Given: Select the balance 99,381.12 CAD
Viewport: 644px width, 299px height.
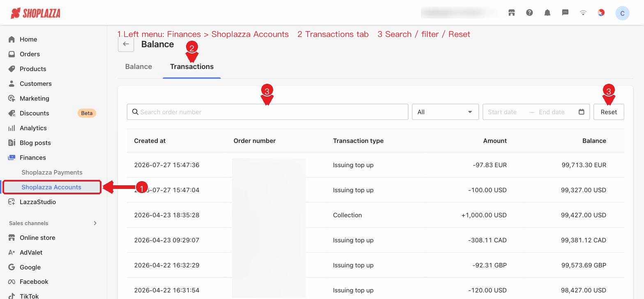Looking at the screenshot, I should (x=584, y=240).
